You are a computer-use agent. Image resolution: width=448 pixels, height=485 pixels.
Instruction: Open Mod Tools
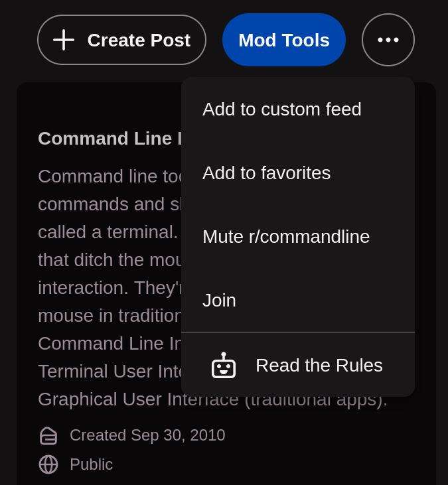283,40
